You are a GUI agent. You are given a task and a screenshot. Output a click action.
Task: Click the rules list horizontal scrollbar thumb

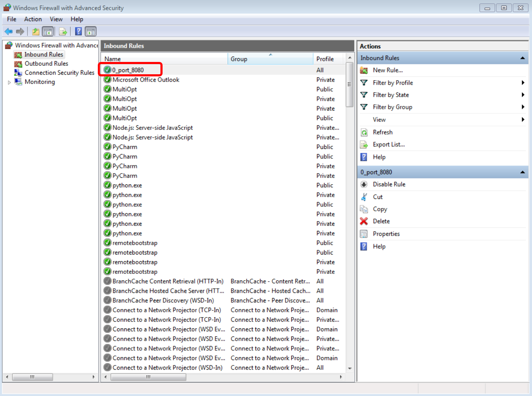(148, 377)
